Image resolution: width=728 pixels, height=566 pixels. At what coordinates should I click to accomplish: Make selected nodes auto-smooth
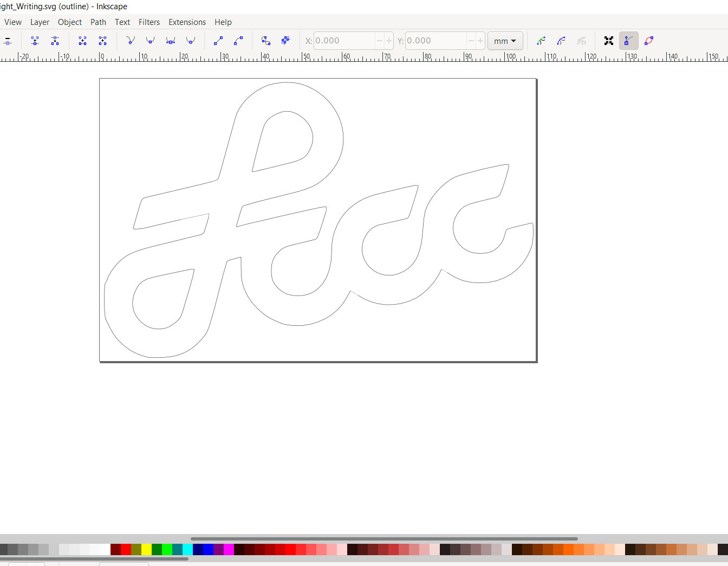(190, 41)
